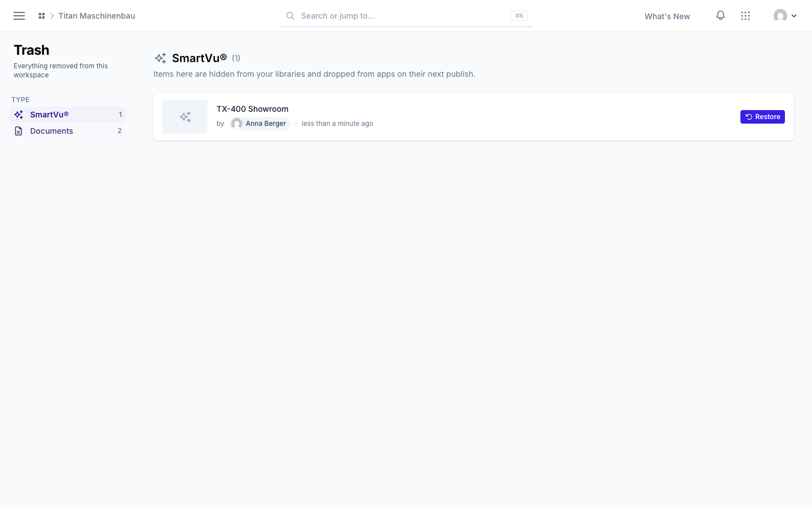Viewport: 812px width, 508px height.
Task: Restore the TX-400 Showroom item
Action: [762, 117]
